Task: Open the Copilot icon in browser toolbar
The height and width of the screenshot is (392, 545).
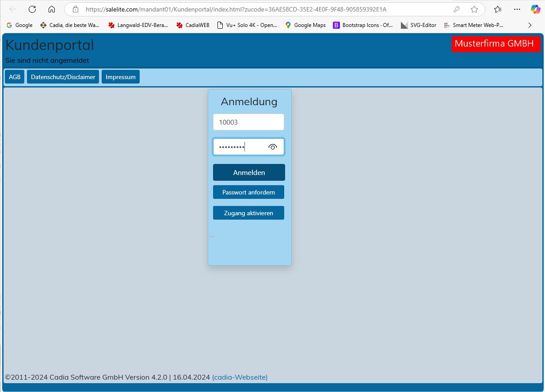Action: [x=535, y=9]
